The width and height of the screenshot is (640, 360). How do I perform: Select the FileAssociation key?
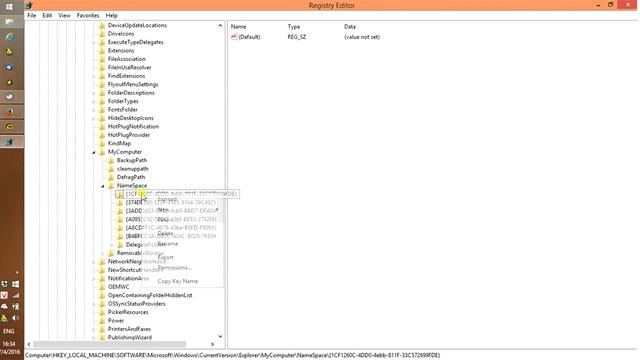(x=127, y=59)
